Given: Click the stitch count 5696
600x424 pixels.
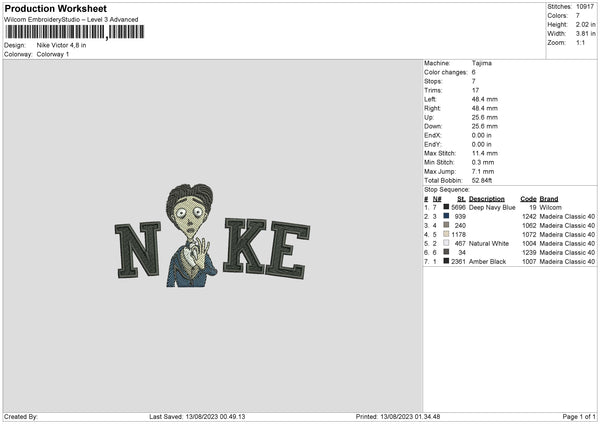Looking at the screenshot, I should 458,207.
